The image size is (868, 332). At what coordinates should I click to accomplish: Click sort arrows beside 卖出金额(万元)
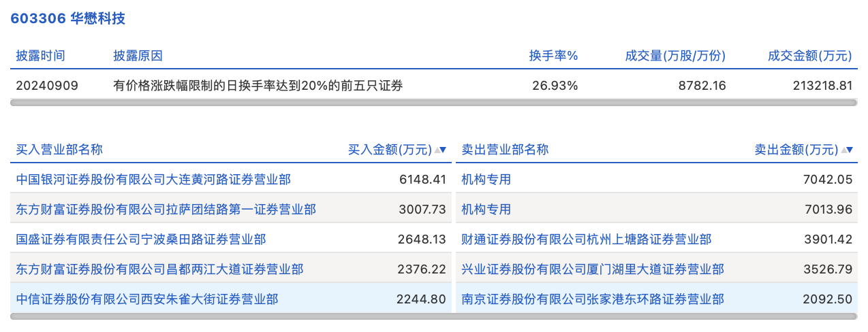point(847,150)
